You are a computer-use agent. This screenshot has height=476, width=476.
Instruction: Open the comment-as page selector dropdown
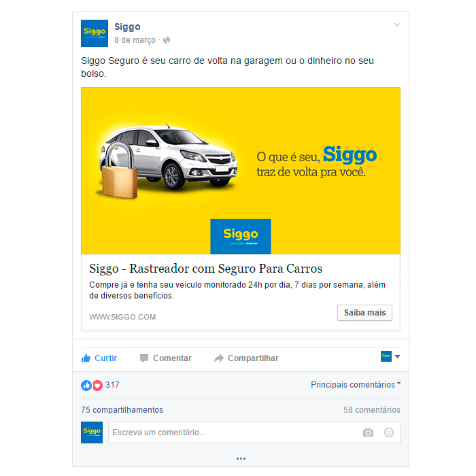pos(391,356)
